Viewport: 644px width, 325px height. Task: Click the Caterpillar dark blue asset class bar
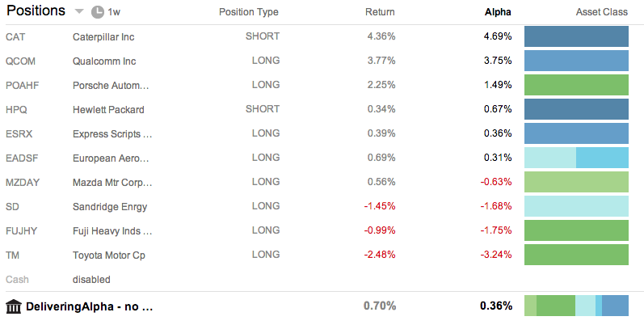[x=576, y=36]
